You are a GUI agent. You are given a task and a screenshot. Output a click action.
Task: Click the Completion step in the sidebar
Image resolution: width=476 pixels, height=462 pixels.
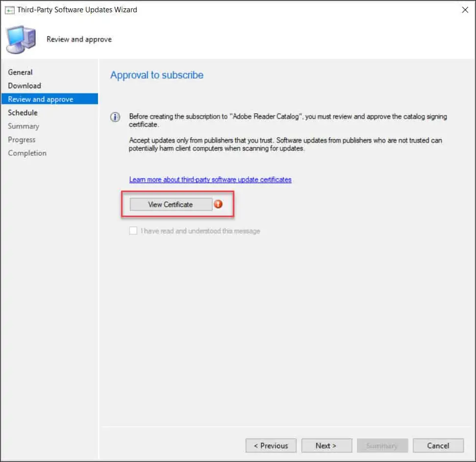(27, 153)
